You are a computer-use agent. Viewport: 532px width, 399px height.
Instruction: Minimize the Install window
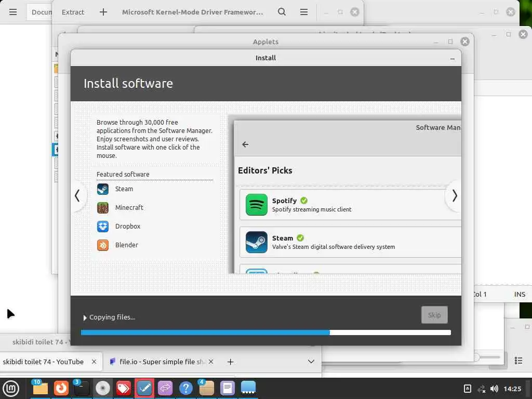click(453, 59)
